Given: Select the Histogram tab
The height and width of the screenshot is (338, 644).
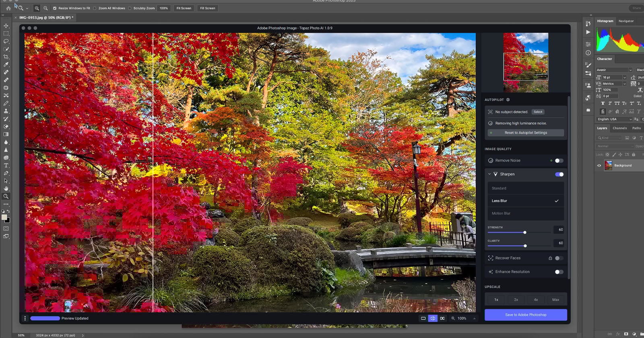Looking at the screenshot, I should [x=605, y=21].
